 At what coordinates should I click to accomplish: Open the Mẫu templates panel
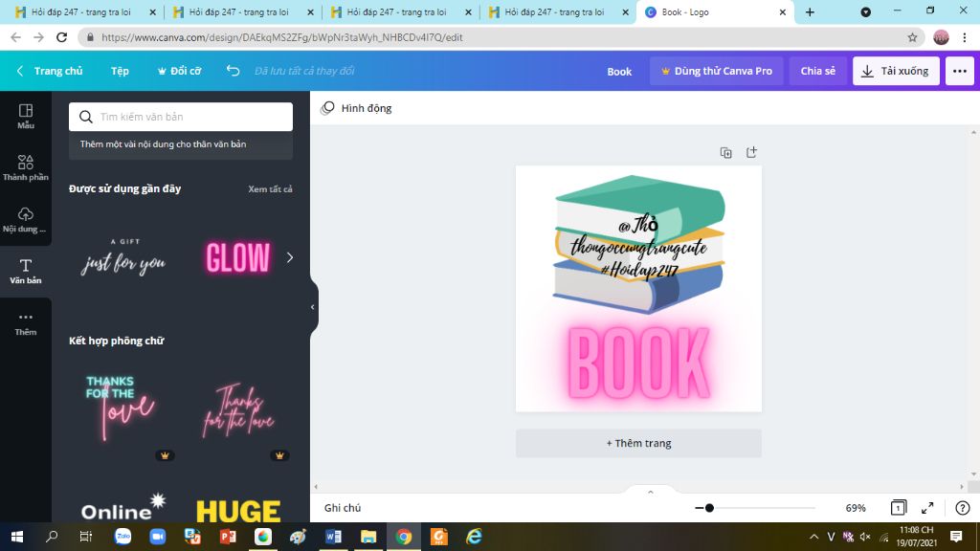pyautogui.click(x=26, y=117)
